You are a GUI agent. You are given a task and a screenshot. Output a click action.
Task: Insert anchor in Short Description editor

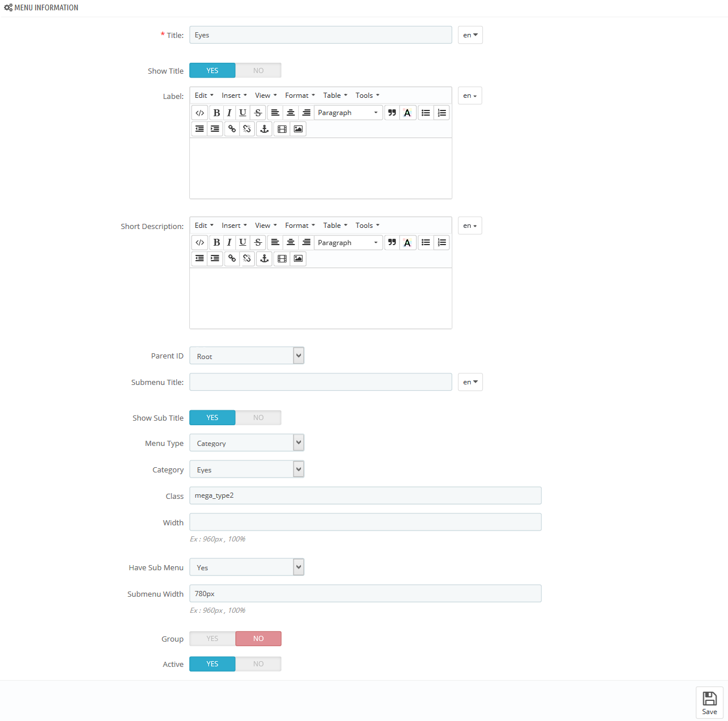(264, 259)
